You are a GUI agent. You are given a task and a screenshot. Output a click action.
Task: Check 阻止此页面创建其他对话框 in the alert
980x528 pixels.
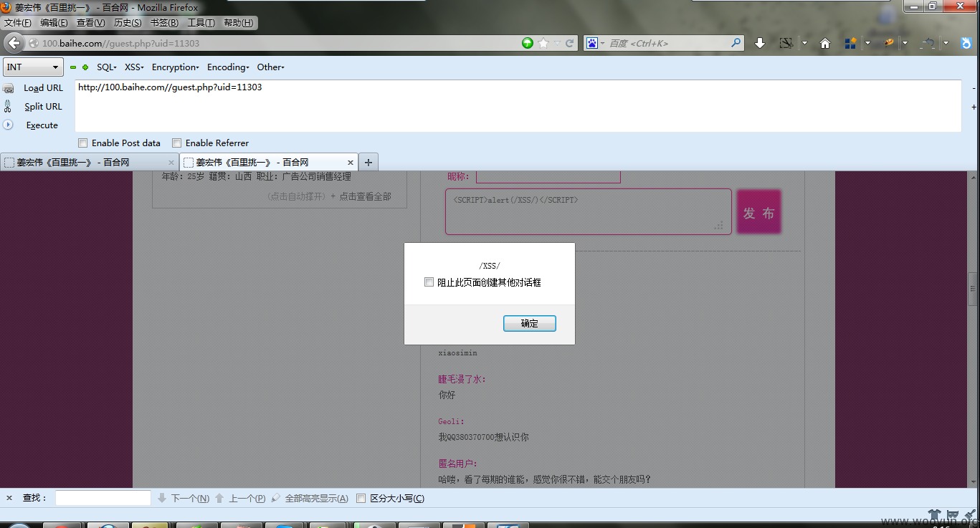pos(429,282)
